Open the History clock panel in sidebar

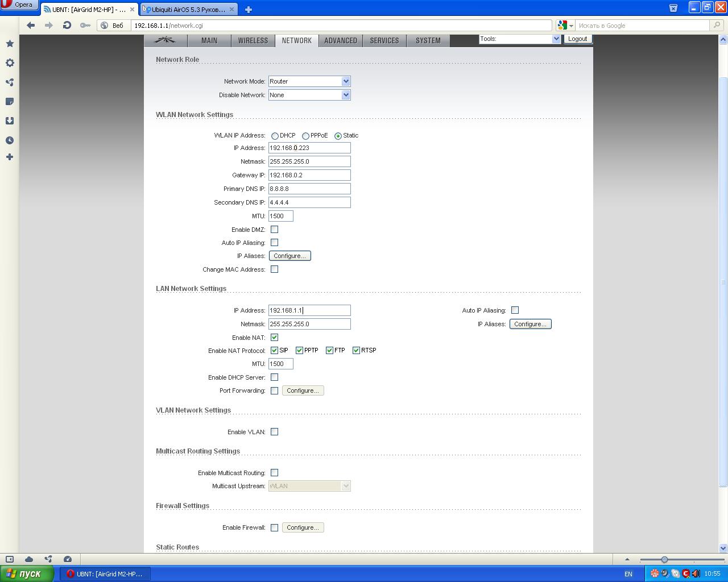pyautogui.click(x=10, y=140)
